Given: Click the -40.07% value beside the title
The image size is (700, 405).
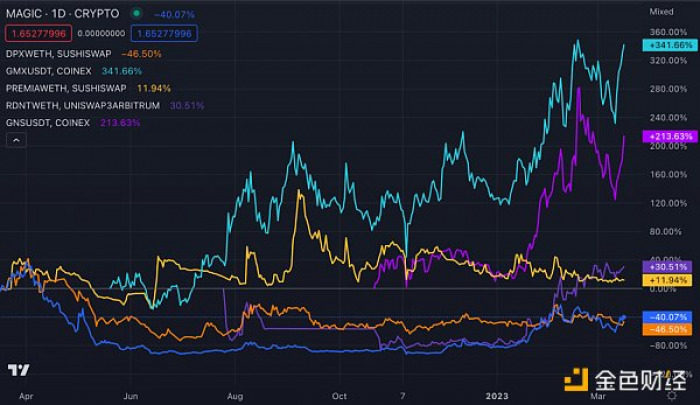Looking at the screenshot, I should point(175,14).
